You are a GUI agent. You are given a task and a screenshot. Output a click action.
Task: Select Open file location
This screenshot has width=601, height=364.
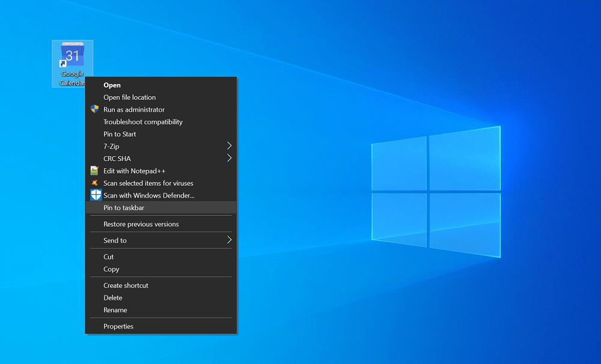coord(161,97)
